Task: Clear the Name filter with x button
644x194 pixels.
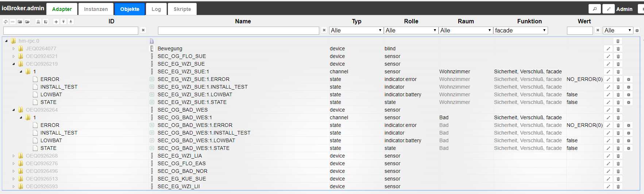Action: coord(324,30)
